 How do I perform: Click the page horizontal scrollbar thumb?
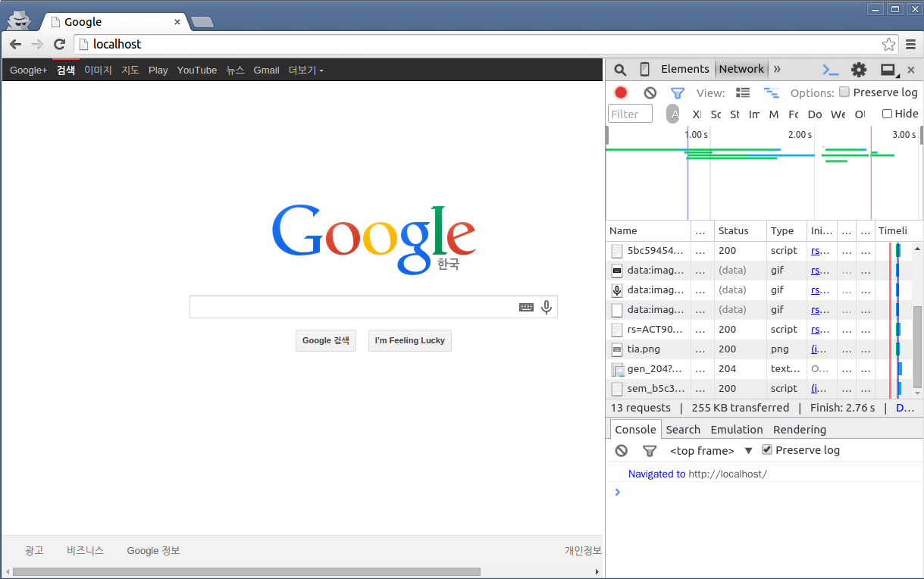click(x=246, y=572)
